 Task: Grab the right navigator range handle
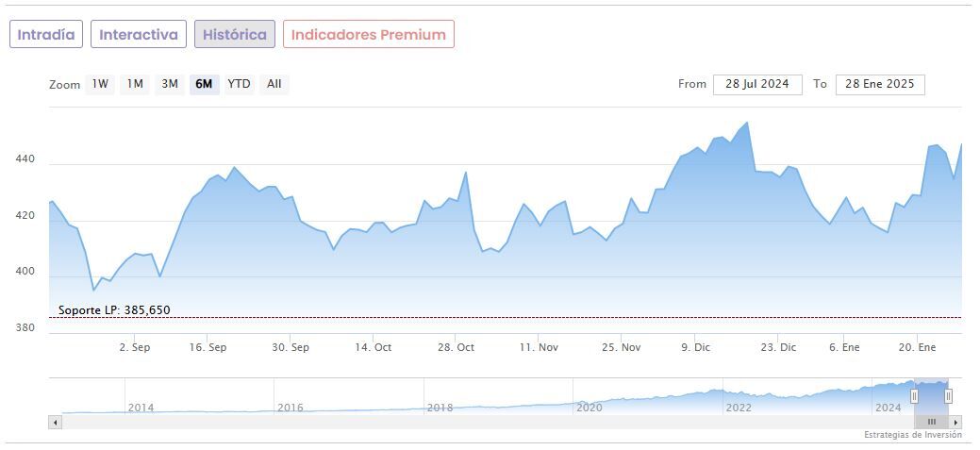pyautogui.click(x=948, y=396)
